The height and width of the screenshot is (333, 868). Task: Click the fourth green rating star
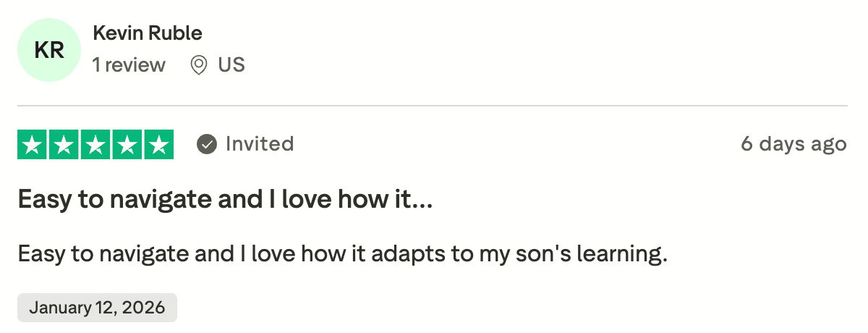pos(127,145)
